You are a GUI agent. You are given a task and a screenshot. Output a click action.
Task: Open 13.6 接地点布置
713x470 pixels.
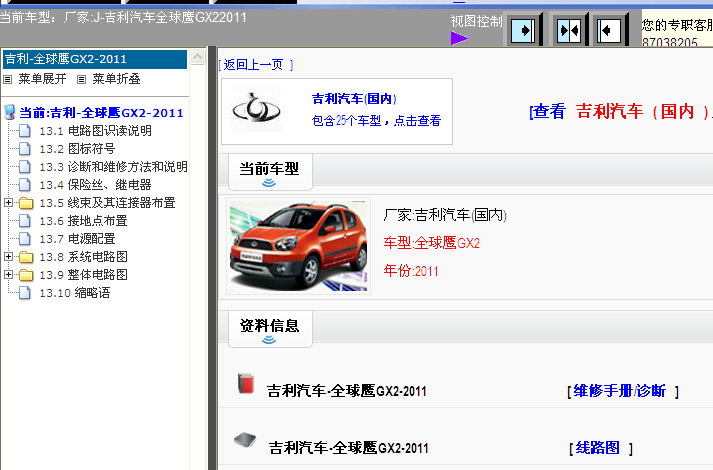(x=83, y=221)
